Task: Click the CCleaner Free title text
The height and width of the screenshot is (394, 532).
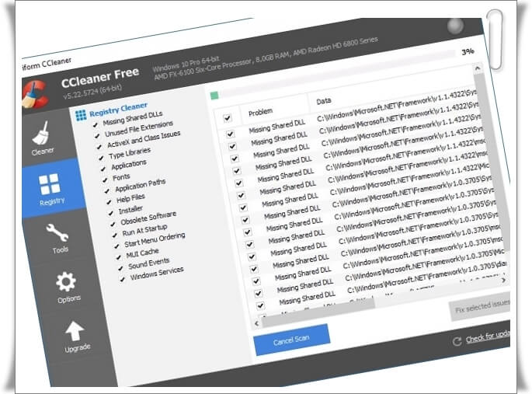Action: (x=100, y=78)
